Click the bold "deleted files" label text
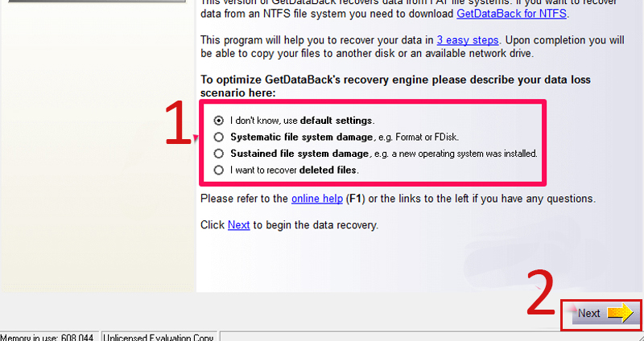This screenshot has width=644, height=341. [x=328, y=170]
